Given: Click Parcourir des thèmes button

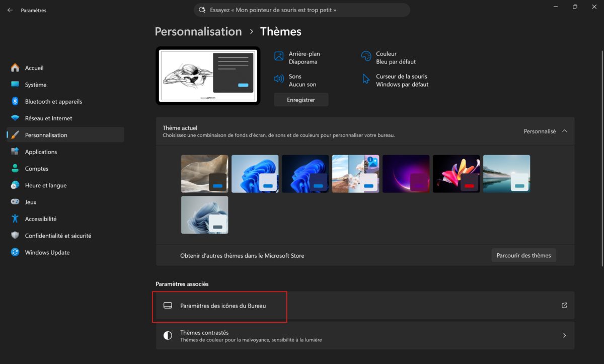Looking at the screenshot, I should pos(523,255).
